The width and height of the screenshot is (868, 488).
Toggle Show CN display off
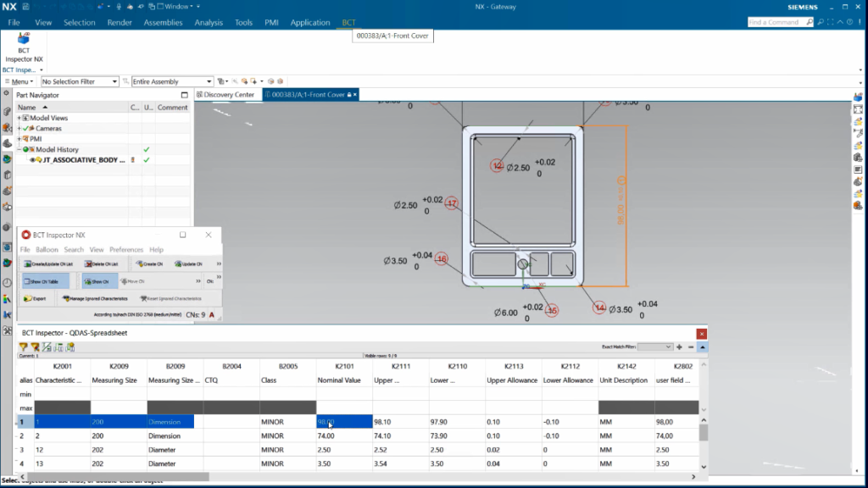pyautogui.click(x=100, y=281)
